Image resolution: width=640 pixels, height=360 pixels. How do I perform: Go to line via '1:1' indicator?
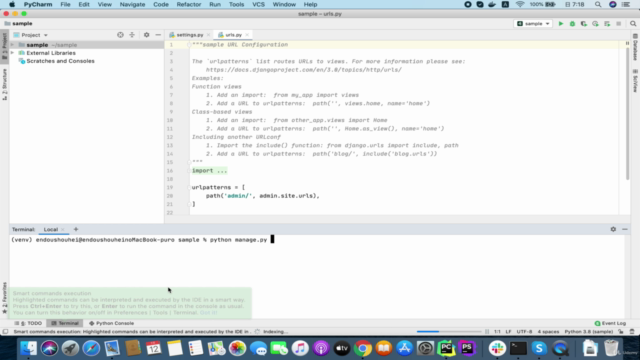pyautogui.click(x=497, y=332)
